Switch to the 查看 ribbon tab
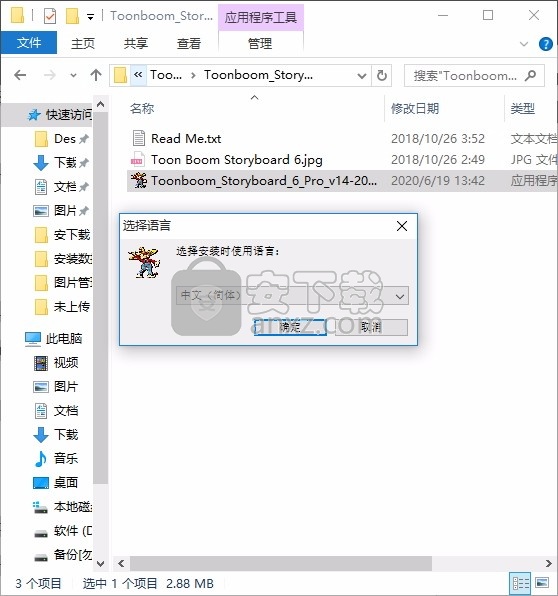This screenshot has width=558, height=596. tap(189, 43)
